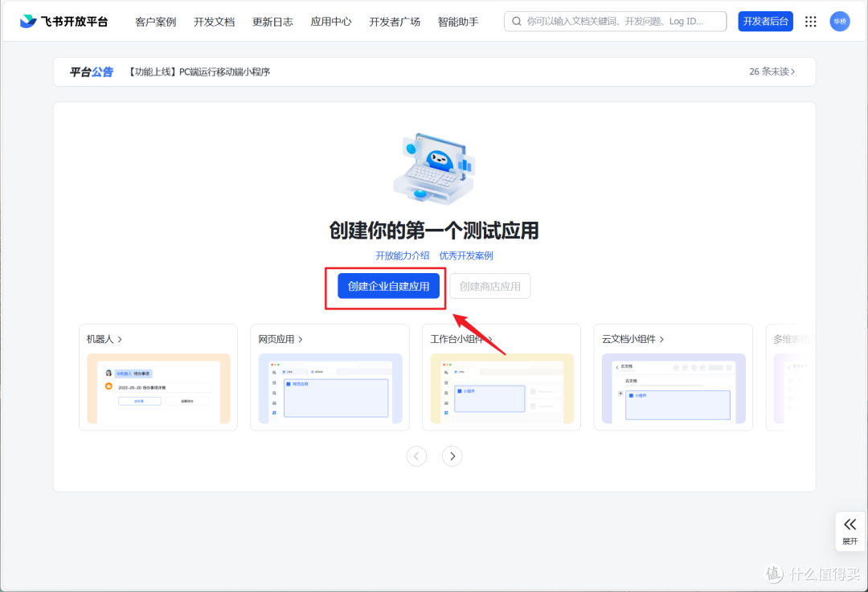Open the 网页应用 preview thumbnail
This screenshot has height=592, width=868.
[x=330, y=389]
